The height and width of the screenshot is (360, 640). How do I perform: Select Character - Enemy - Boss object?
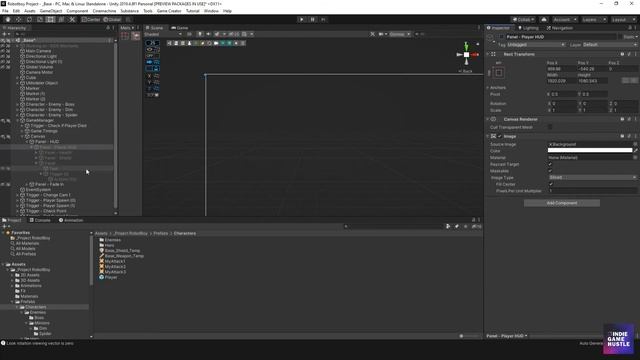point(50,104)
